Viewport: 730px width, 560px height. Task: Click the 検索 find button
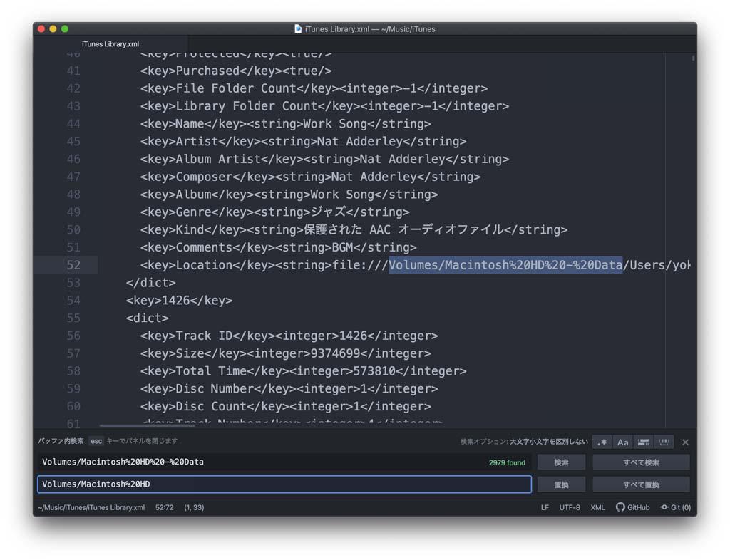click(562, 462)
